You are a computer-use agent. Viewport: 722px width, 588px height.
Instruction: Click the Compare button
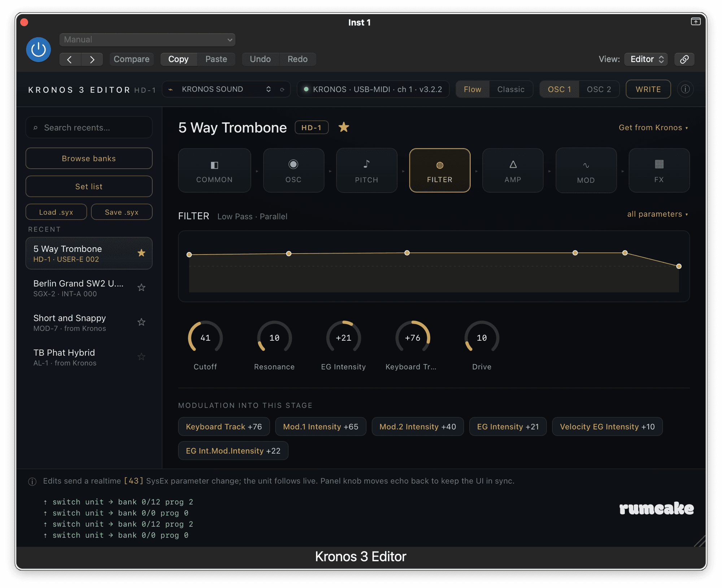click(131, 59)
